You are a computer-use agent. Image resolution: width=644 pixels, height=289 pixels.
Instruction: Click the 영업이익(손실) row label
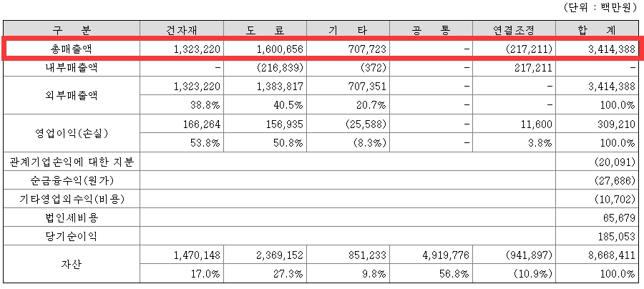tap(72, 133)
